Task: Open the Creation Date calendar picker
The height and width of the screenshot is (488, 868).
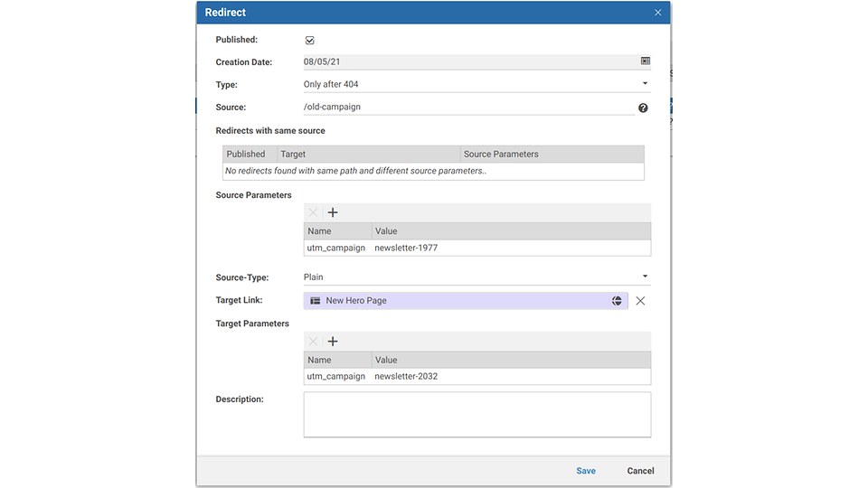Action: [645, 61]
